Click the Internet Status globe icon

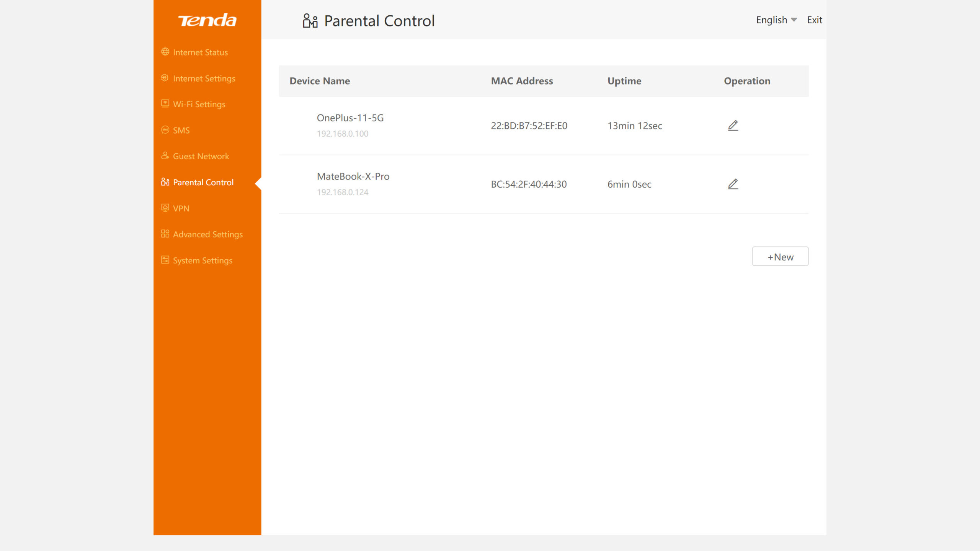165,52
